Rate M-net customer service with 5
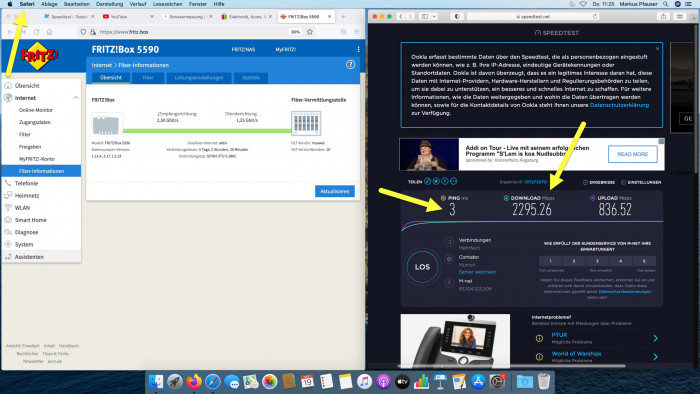 [x=644, y=261]
